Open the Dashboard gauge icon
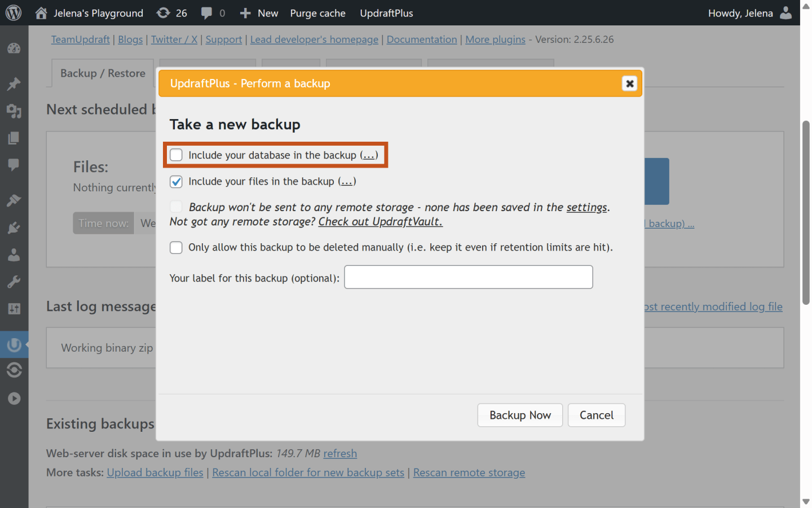 click(x=14, y=49)
